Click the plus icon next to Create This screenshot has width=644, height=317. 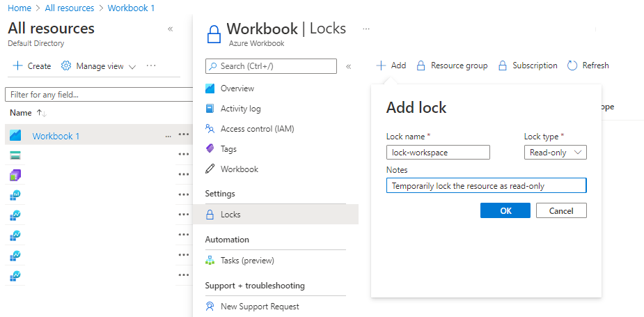pyautogui.click(x=17, y=65)
